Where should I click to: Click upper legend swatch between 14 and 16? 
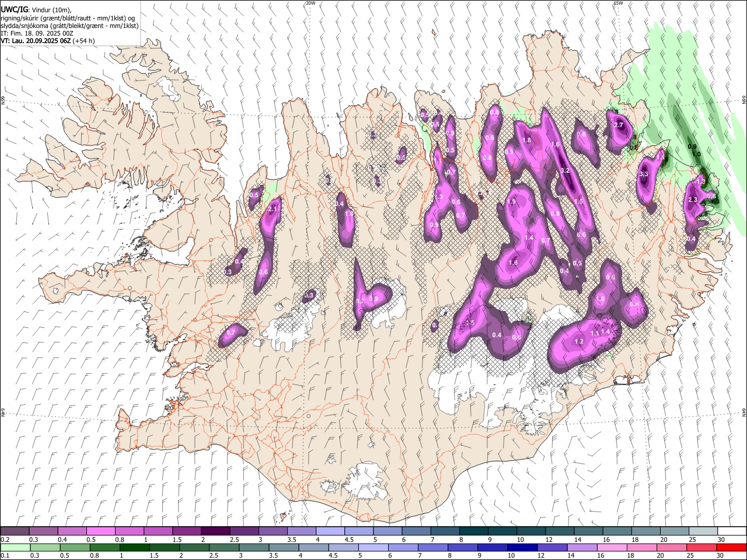click(x=588, y=531)
